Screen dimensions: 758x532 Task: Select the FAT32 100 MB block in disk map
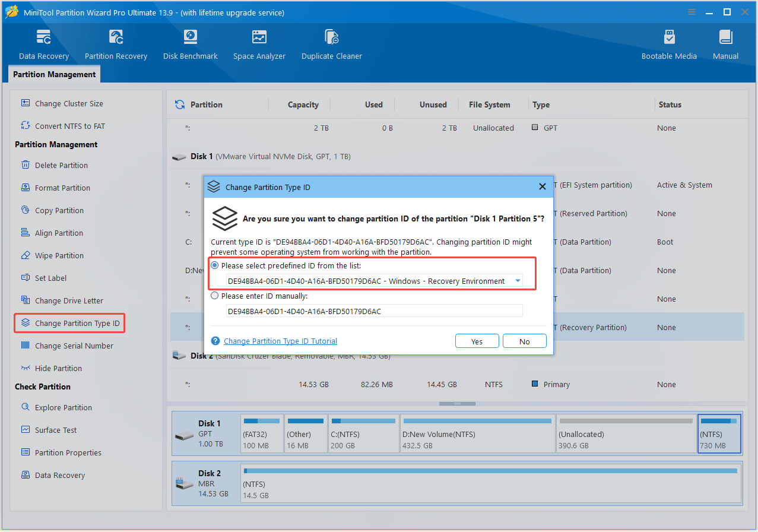tap(262, 434)
